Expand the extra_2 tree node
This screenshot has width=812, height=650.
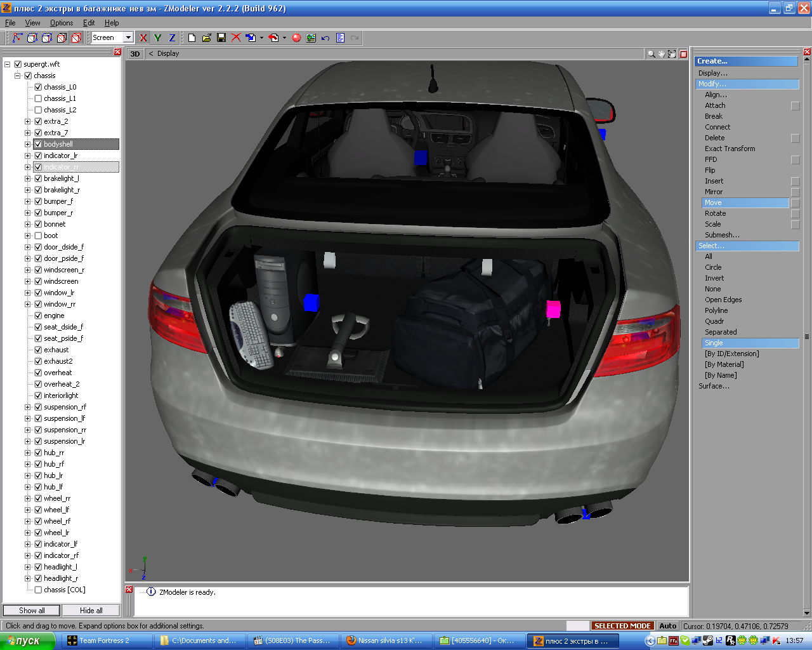tap(28, 121)
